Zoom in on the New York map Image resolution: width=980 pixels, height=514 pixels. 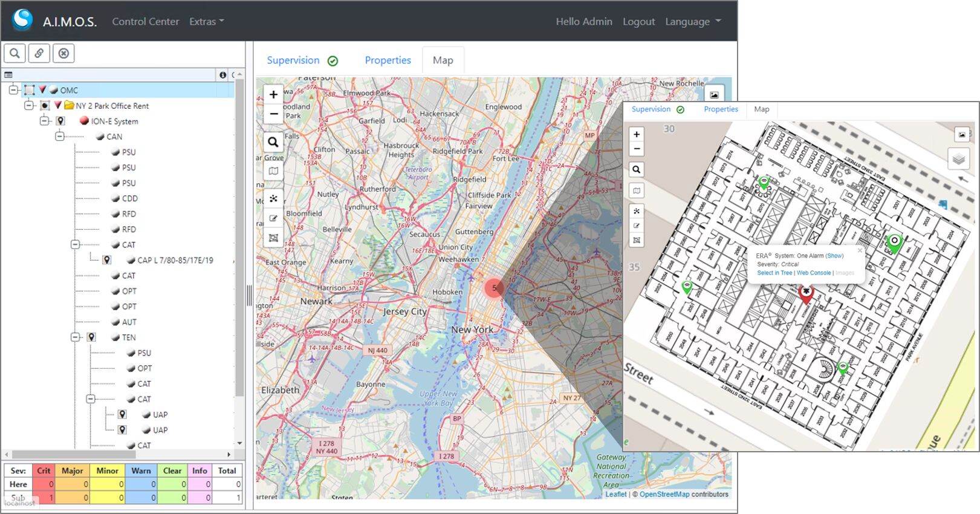click(273, 94)
